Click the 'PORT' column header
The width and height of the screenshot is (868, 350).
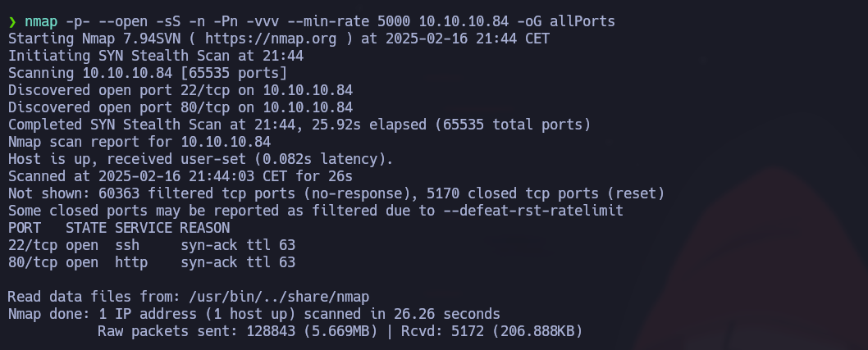coord(25,228)
